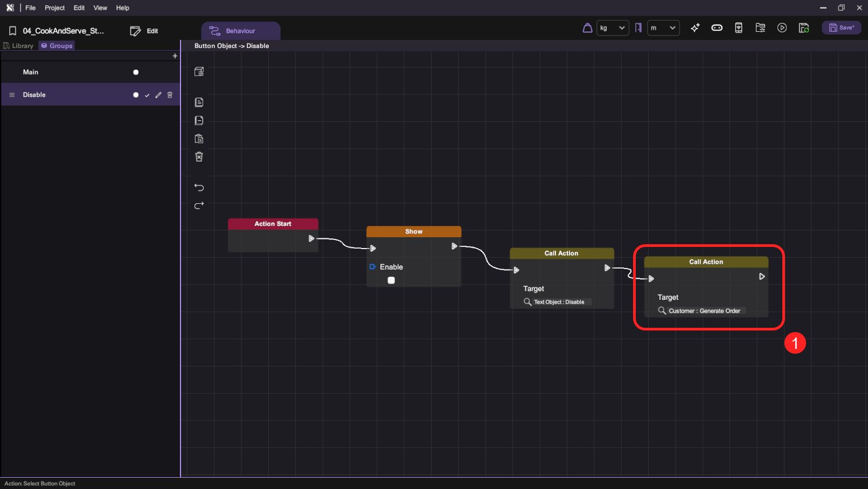
Task: Open the kg weight unit dropdown
Action: coord(612,28)
